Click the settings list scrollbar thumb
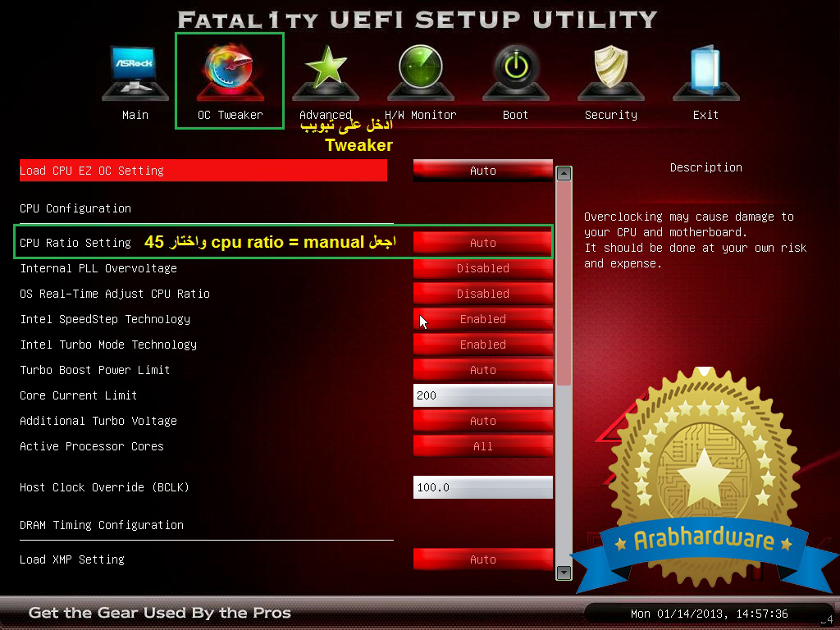The width and height of the screenshot is (840, 630). [564, 283]
